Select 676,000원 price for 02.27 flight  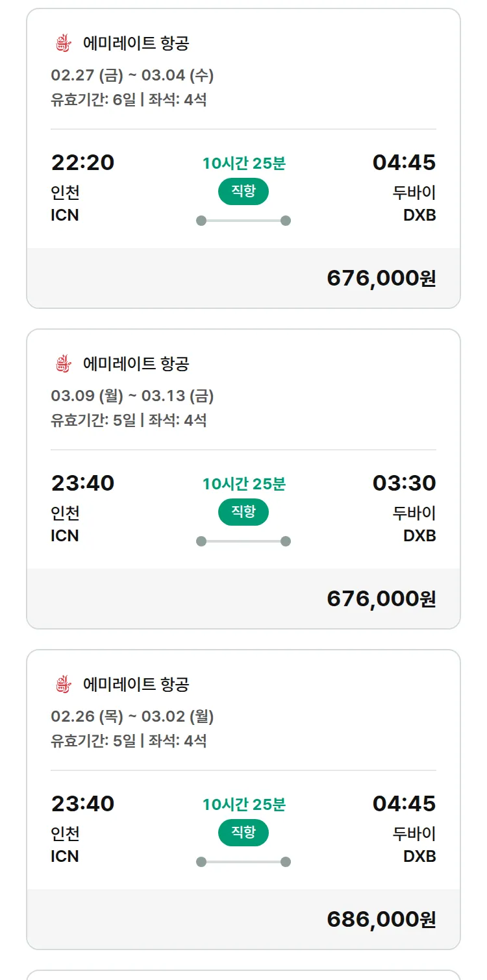click(x=381, y=278)
